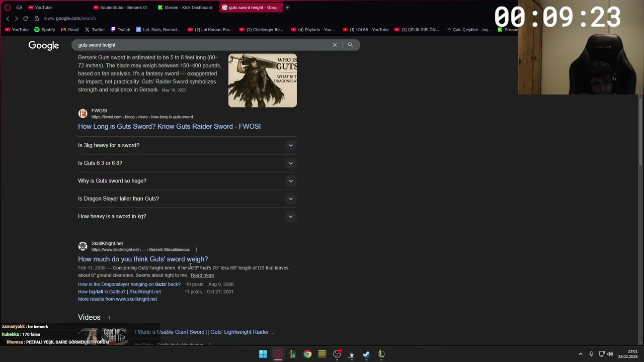Image resolution: width=644 pixels, height=362 pixels.
Task: Switch to SoutenSubs - Berserk 01 tab
Action: pos(121,8)
